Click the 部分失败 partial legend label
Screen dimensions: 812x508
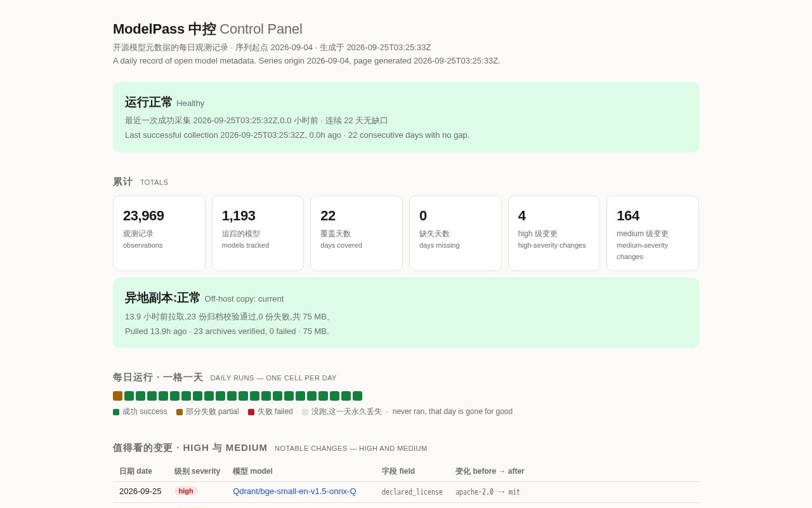tap(213, 411)
